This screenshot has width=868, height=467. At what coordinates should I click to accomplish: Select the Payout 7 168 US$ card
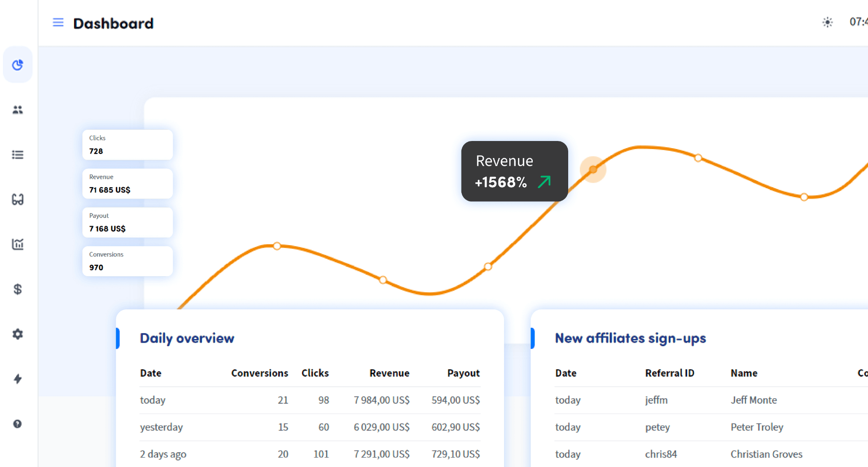pos(127,222)
